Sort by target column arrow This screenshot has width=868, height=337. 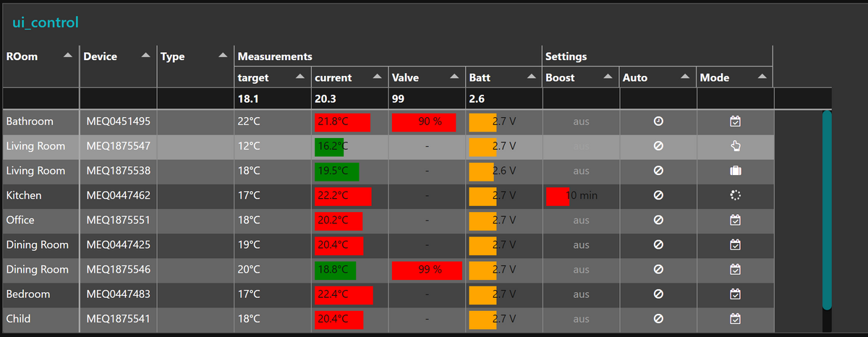299,77
